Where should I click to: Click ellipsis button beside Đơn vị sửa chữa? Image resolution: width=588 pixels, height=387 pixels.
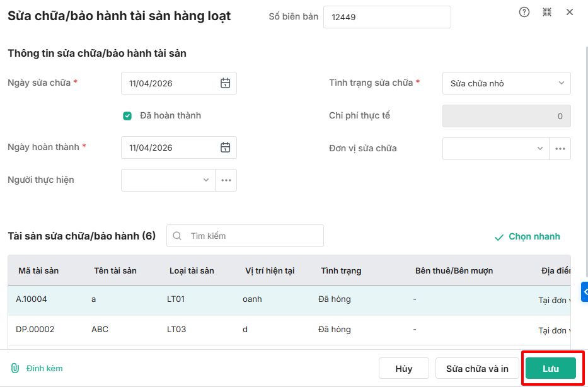pyautogui.click(x=560, y=149)
